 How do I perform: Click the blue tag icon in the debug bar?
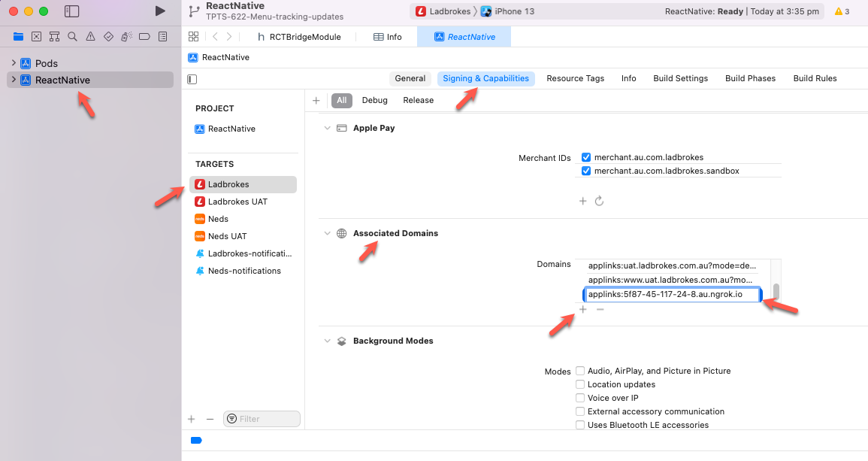[x=196, y=441]
